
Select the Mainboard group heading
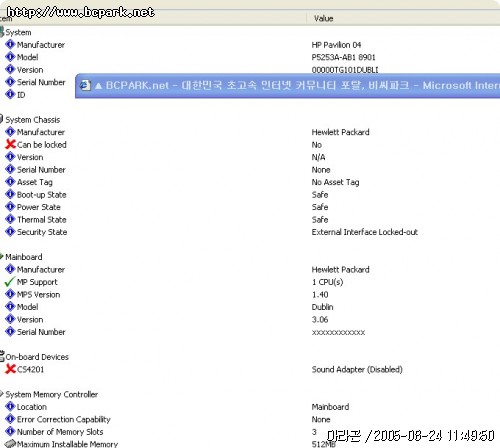[x=24, y=257]
